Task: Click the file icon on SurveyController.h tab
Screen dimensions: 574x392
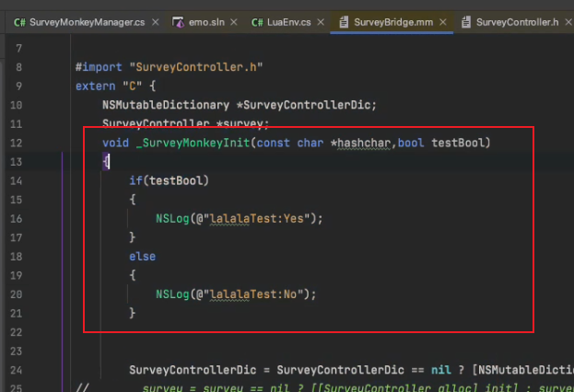Action: click(465, 22)
